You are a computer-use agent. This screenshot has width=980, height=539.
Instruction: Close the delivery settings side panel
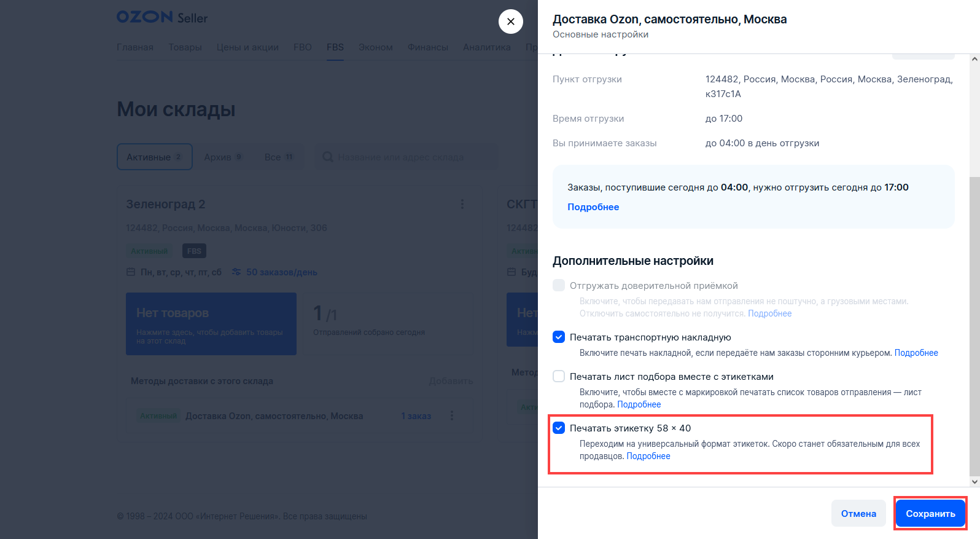(x=510, y=22)
